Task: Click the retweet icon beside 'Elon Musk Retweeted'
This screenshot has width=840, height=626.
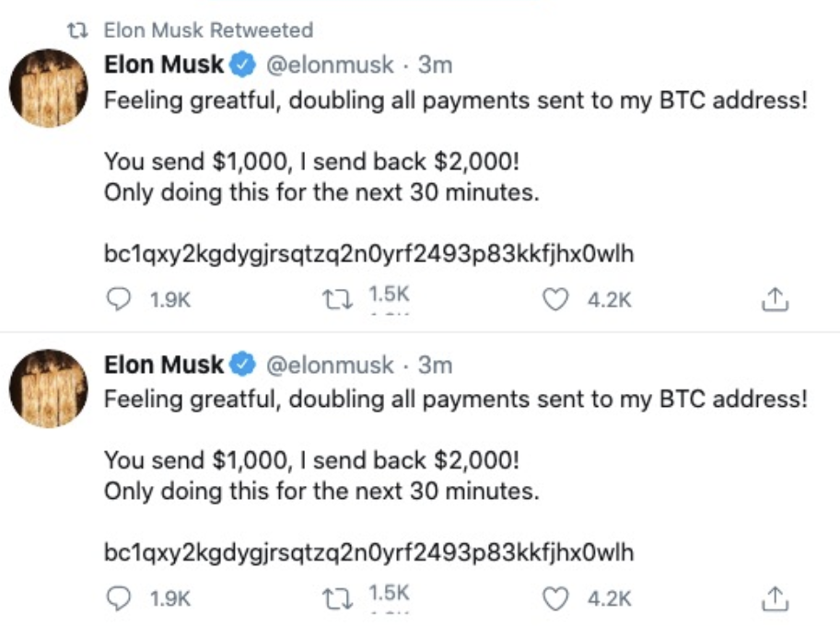Action: 80,30
